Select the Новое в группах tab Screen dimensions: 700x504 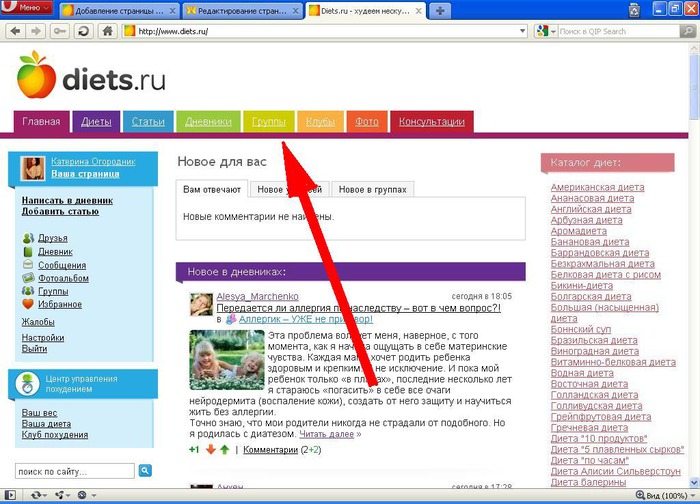(370, 189)
